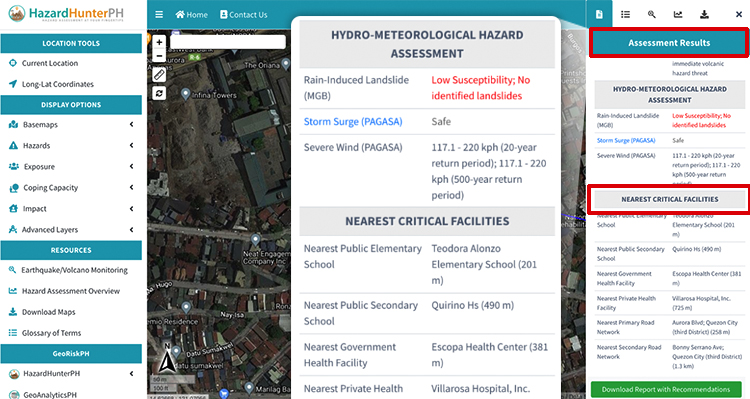Click the Hazard Assessment Overview chart icon

[13, 291]
